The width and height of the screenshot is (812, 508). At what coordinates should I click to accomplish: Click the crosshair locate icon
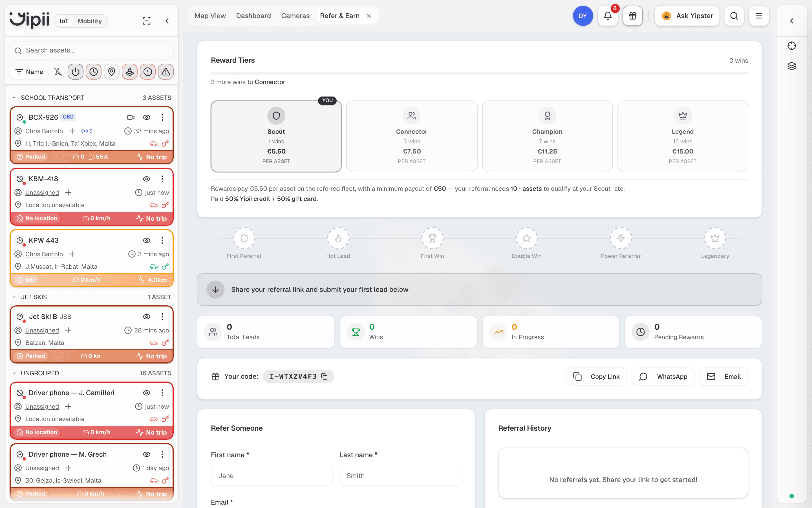coord(791,46)
